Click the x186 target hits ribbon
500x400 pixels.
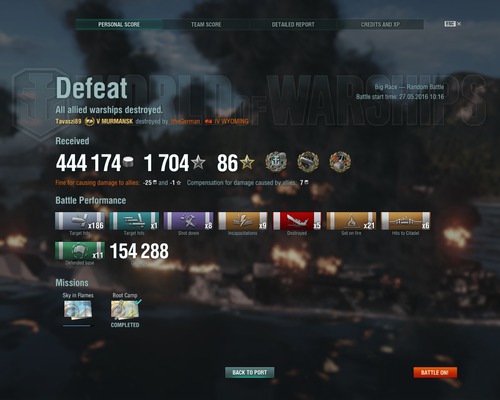pos(80,221)
